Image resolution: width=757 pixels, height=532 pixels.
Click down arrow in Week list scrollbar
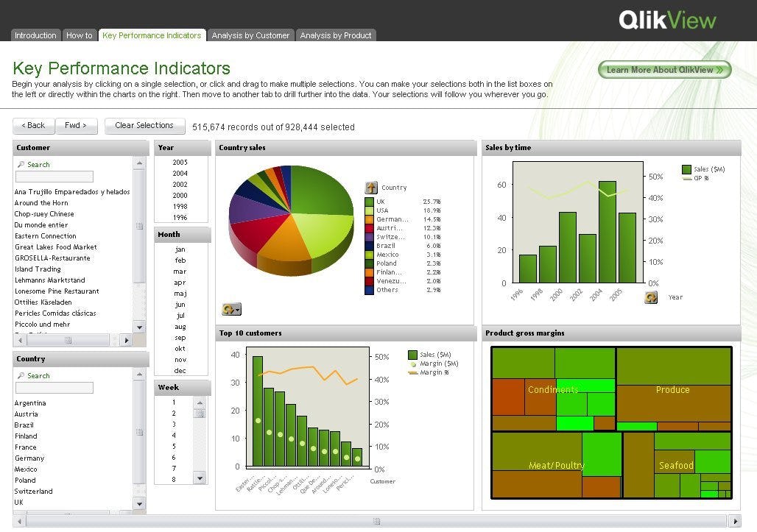click(200, 478)
